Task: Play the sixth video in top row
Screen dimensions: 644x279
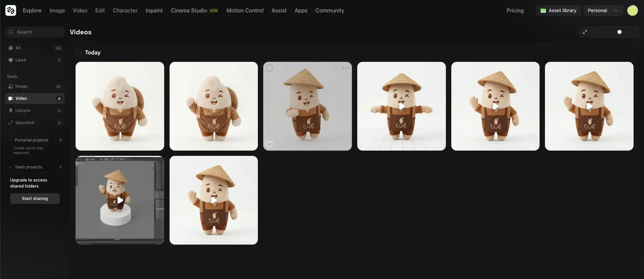Action: tap(589, 106)
